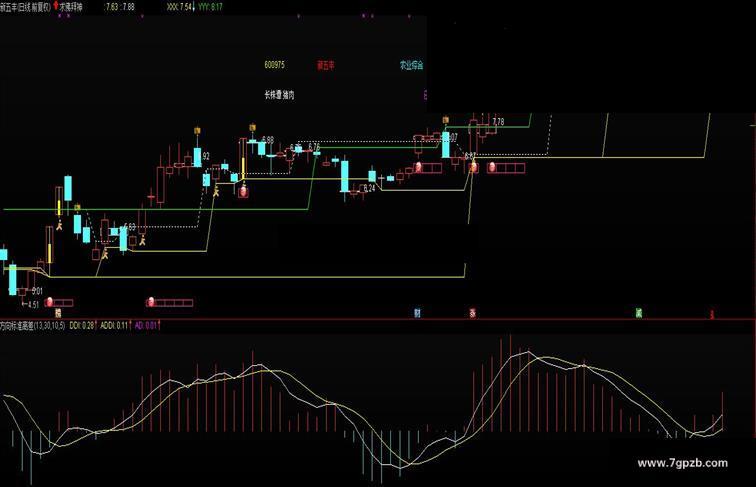The image size is (756, 487).
Task: Click the 6.24 low price label
Action: (x=369, y=189)
